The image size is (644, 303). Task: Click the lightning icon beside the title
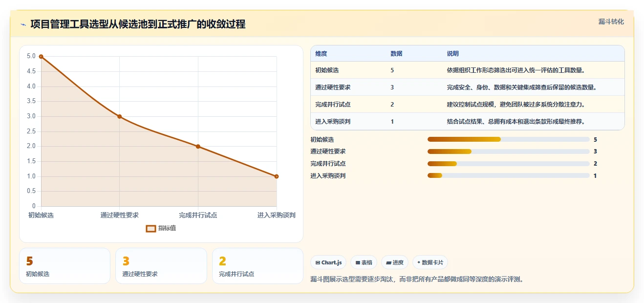(x=23, y=24)
